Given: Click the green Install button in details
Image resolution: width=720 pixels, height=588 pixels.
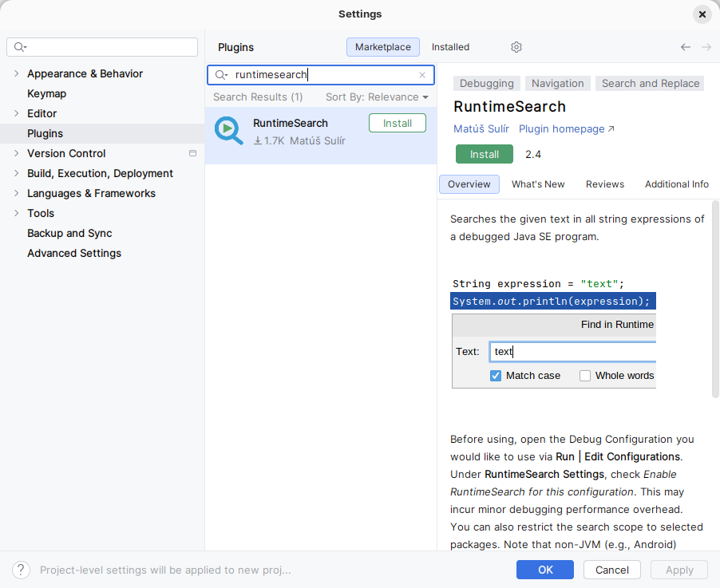Looking at the screenshot, I should (485, 154).
